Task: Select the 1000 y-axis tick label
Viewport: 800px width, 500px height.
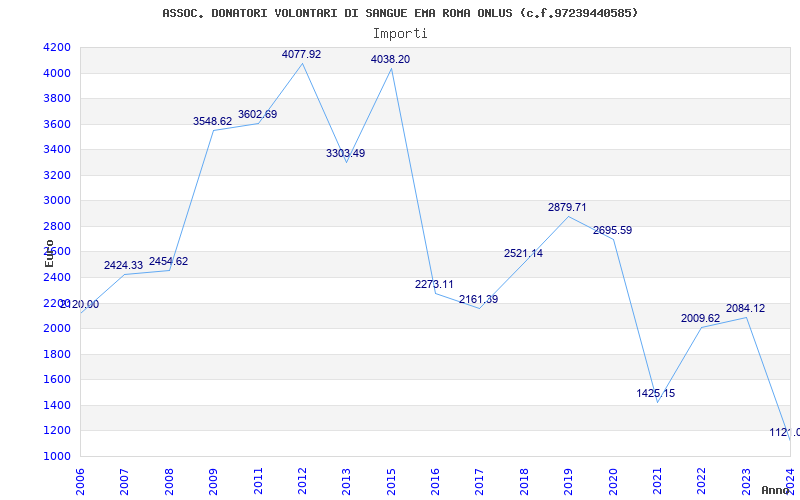Action: pos(57,456)
